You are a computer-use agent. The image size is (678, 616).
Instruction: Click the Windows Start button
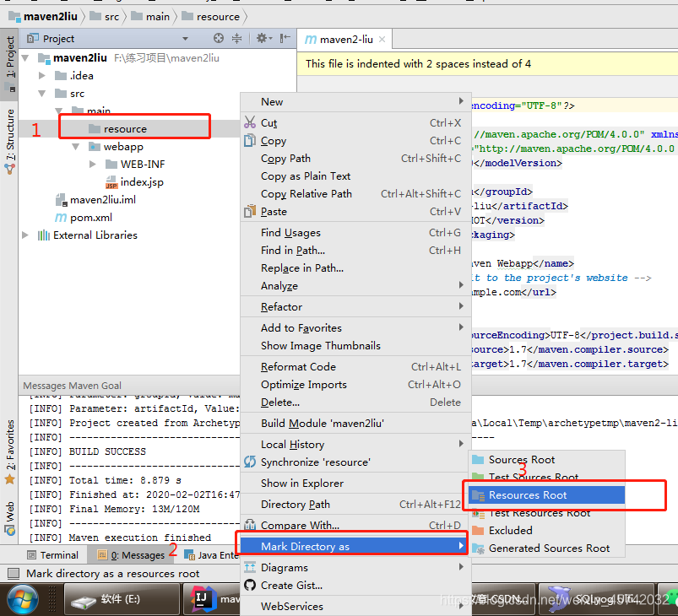click(x=23, y=600)
